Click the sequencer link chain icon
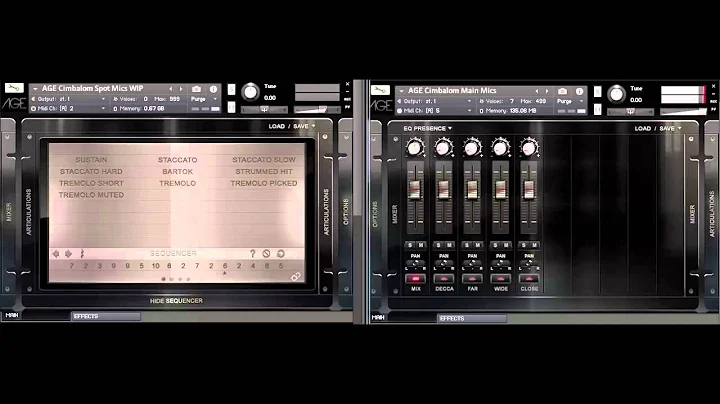The image size is (720, 404). tap(296, 276)
